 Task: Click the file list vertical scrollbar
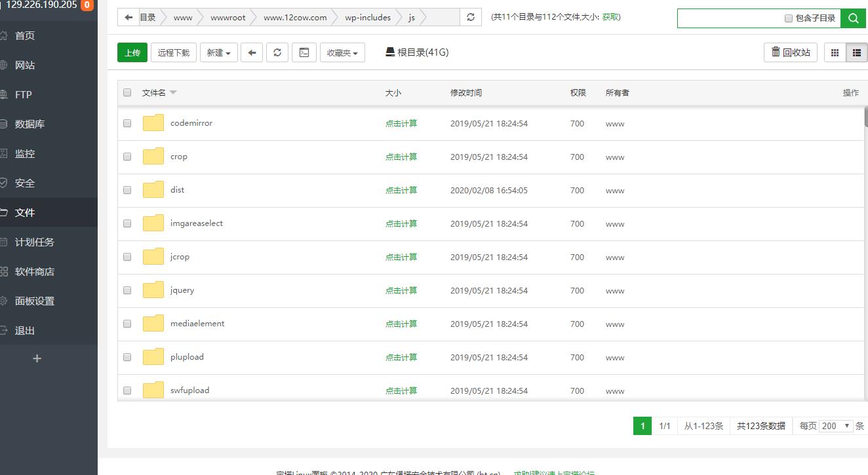[866, 117]
